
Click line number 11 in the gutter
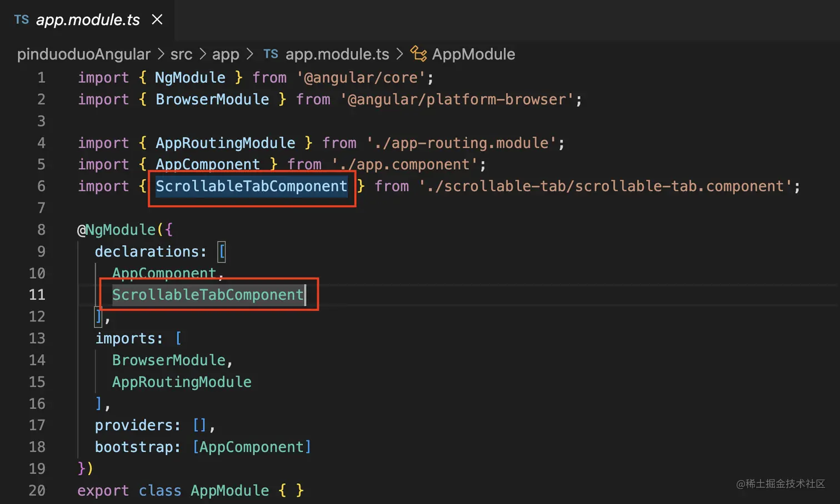(37, 295)
